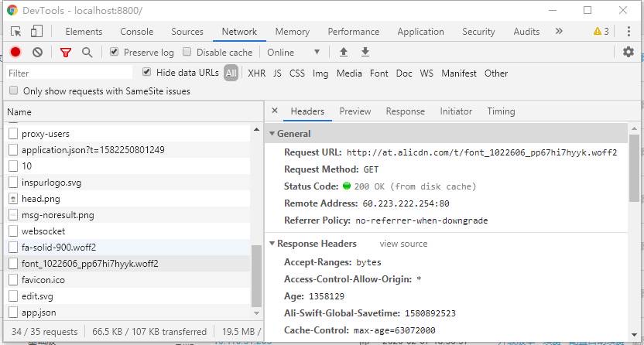Click the view source link
The image size is (644, 345).
[403, 244]
